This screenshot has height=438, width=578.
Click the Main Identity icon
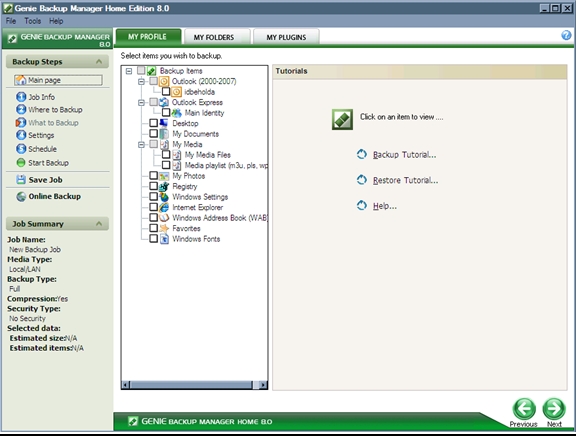click(177, 113)
